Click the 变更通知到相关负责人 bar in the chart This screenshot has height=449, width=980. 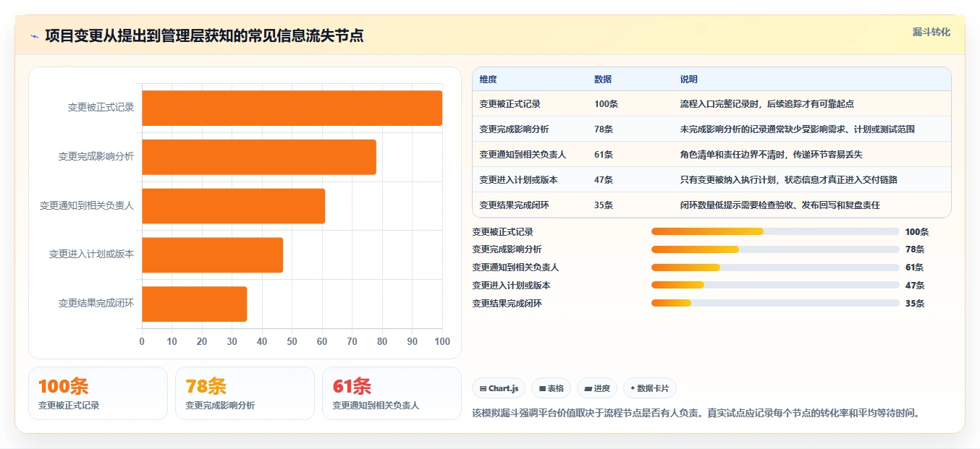point(233,206)
